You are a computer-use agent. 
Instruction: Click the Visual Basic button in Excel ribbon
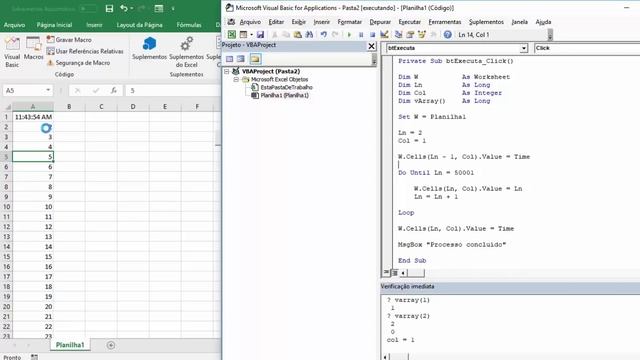[12, 52]
